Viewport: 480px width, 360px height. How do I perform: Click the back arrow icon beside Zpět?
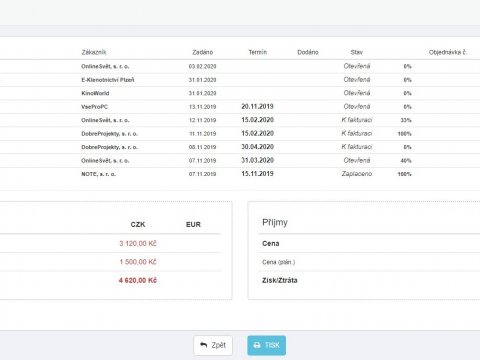coord(203,345)
